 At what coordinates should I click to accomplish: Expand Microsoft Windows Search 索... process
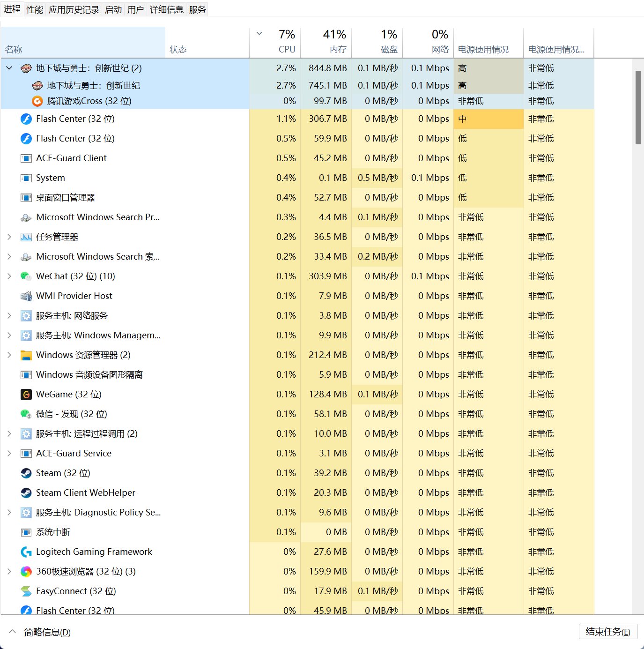[x=9, y=257]
